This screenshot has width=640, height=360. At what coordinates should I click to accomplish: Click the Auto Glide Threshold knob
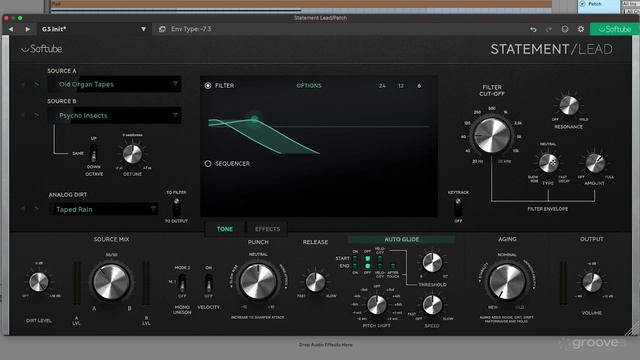tap(432, 262)
